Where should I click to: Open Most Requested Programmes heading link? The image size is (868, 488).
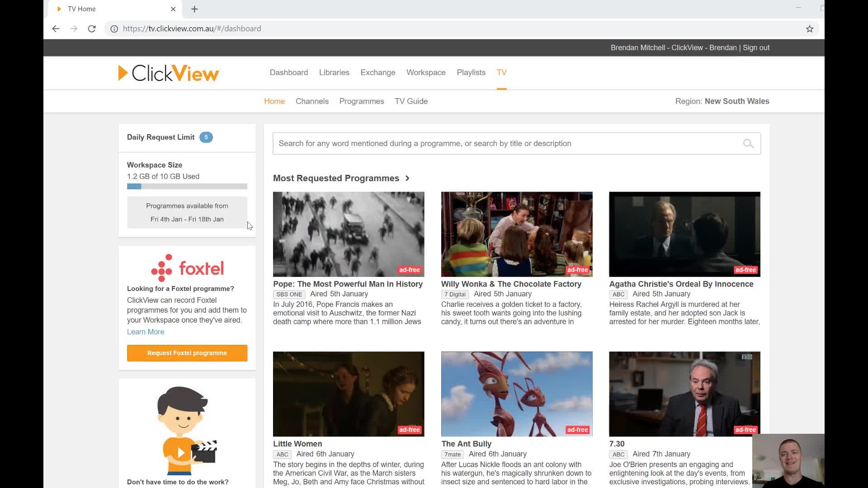[336, 178]
